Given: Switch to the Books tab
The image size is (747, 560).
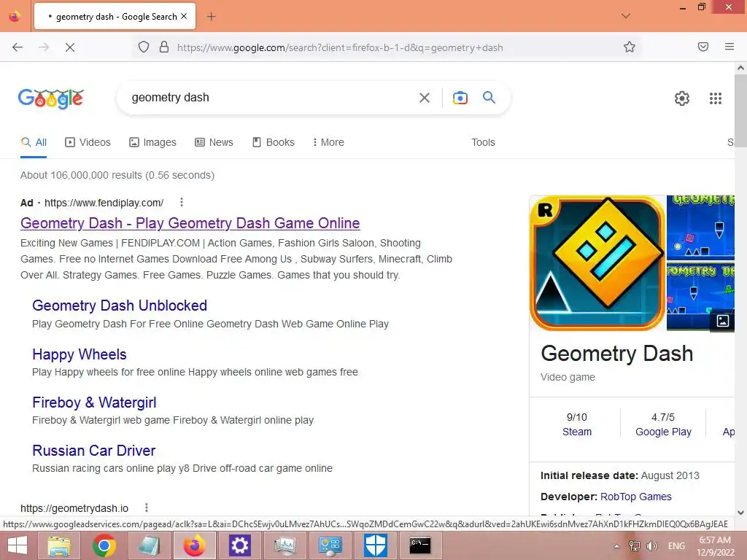Looking at the screenshot, I should click(x=273, y=142).
